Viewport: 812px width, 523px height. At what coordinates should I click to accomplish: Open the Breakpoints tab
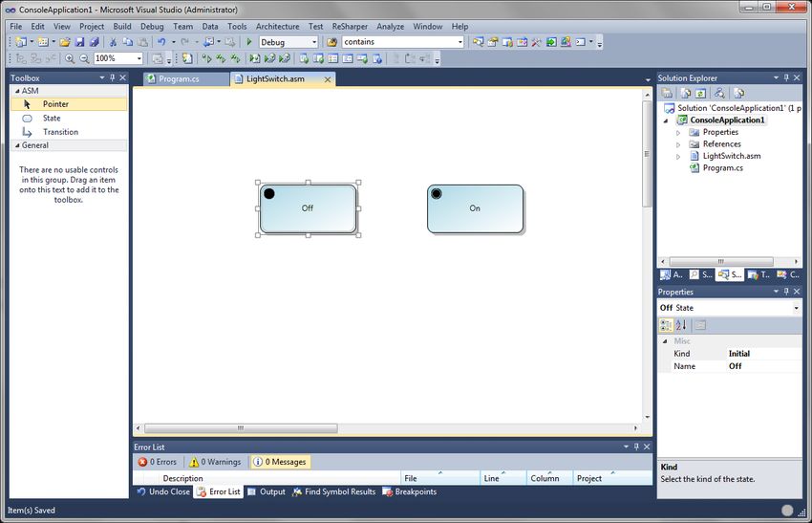click(x=410, y=491)
